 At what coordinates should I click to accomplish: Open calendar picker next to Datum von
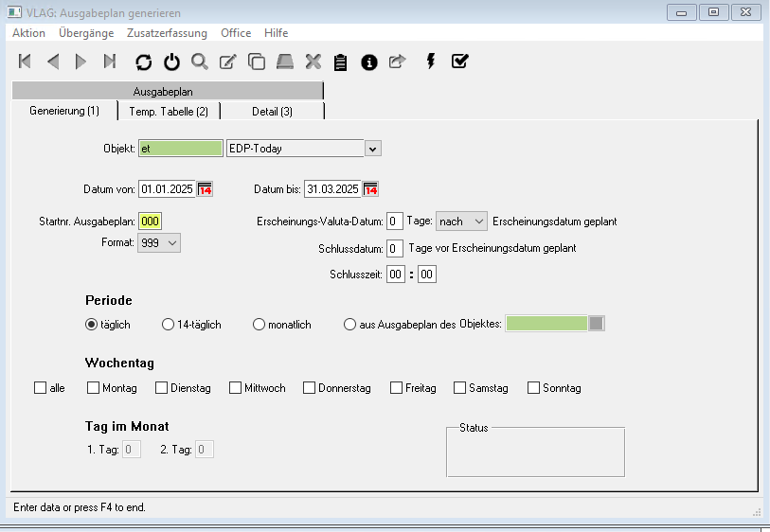[x=206, y=189]
